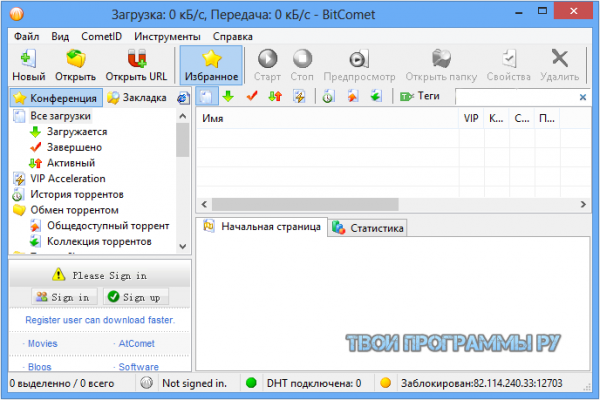
Task: Click the tree scrollbar down arrow
Action: tap(183, 247)
